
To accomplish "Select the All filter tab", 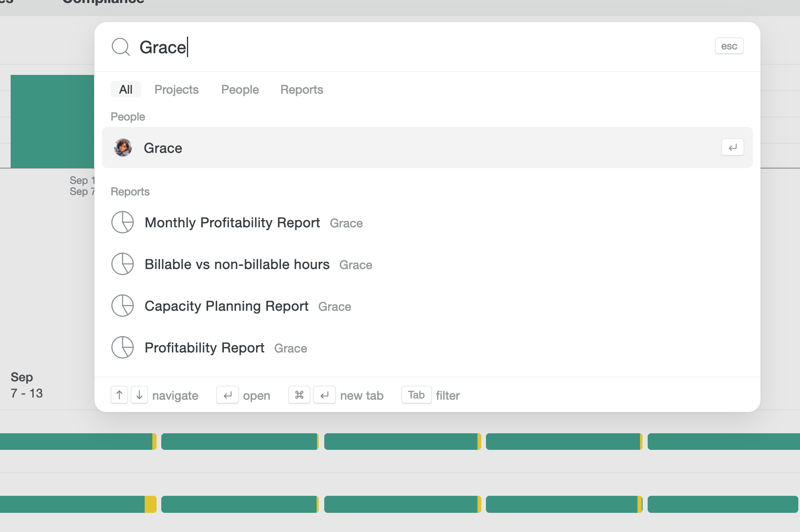I will tap(126, 89).
